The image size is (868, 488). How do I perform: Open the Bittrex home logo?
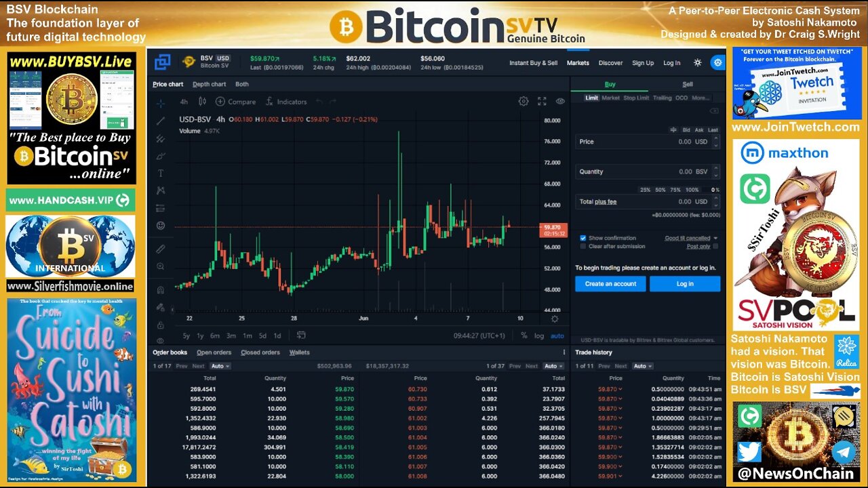click(162, 62)
